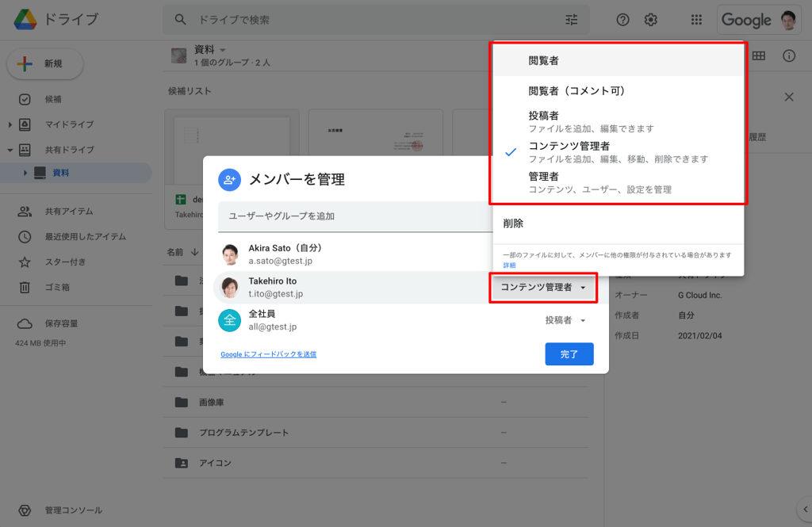This screenshot has width=812, height=527.
Task: Expand マイドライブ tree in sidebar
Action: click(x=10, y=124)
